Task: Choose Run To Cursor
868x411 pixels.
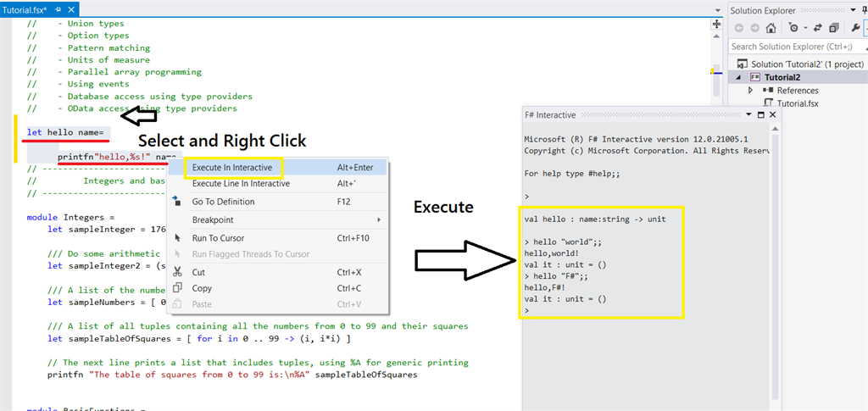Action: click(x=277, y=238)
